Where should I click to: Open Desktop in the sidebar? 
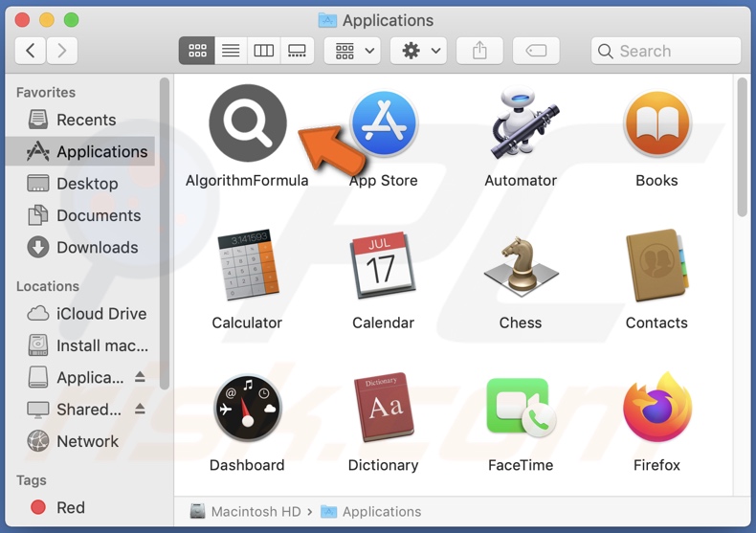tap(80, 183)
